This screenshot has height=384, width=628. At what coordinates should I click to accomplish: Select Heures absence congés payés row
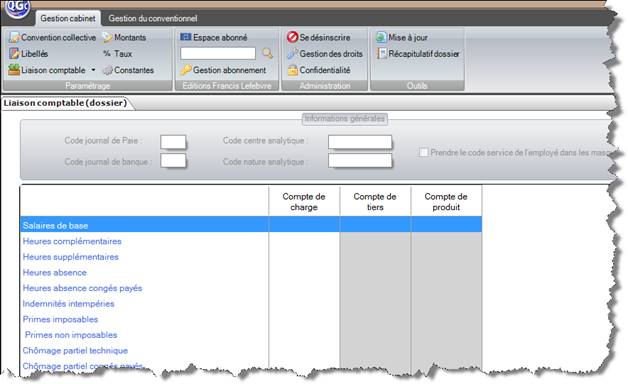point(251,288)
